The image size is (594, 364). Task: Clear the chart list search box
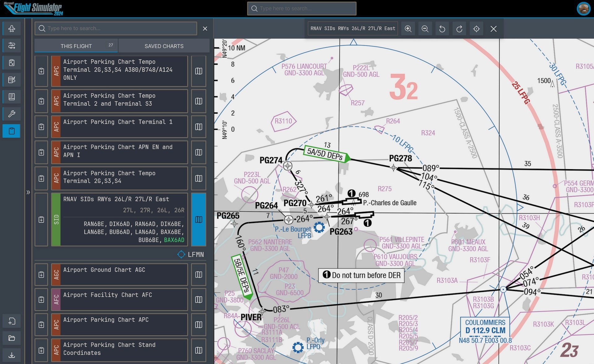tap(205, 28)
